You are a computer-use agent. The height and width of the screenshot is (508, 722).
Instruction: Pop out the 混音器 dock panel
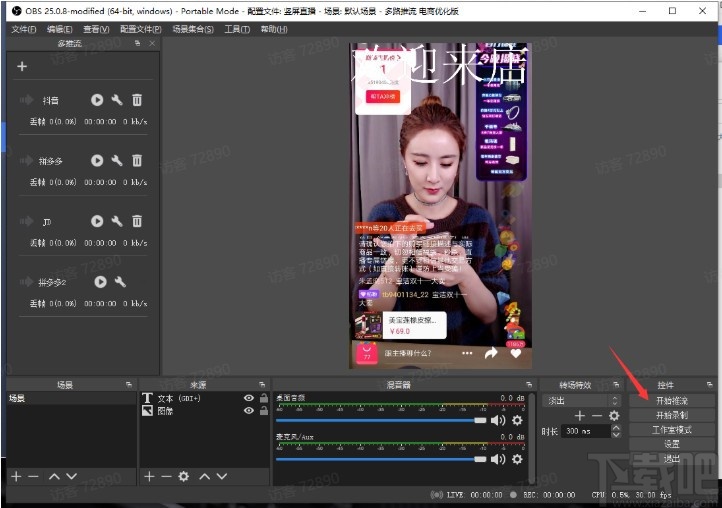(529, 385)
